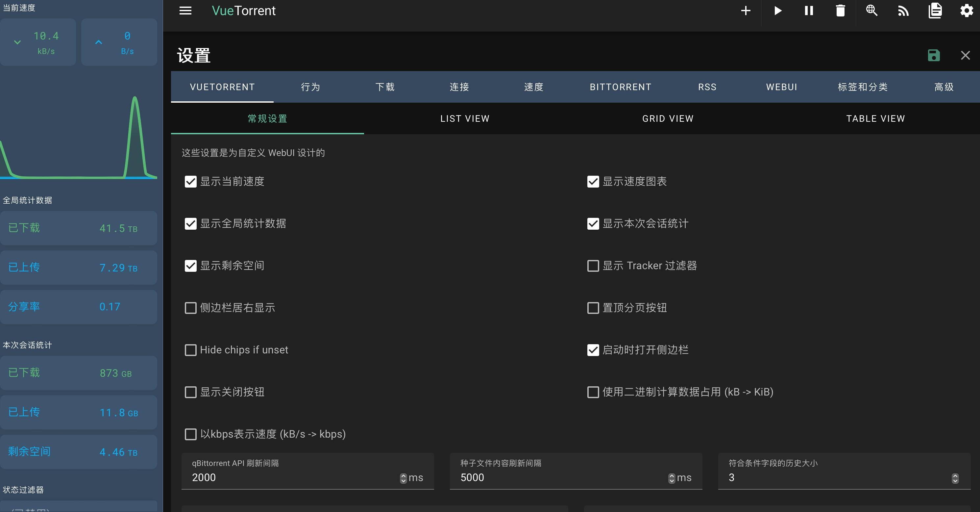Click session 已上传 11.8 GB stat
This screenshot has height=512, width=980.
[78, 412]
